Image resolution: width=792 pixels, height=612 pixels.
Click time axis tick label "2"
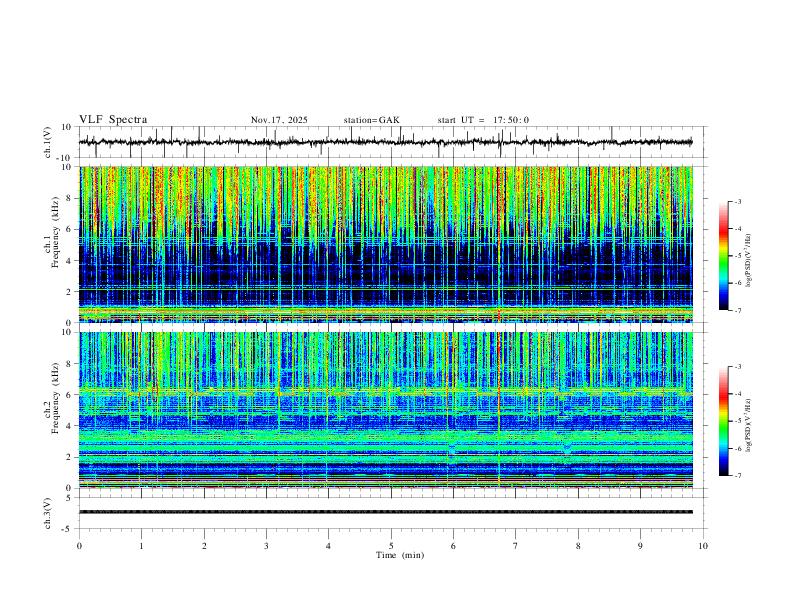204,546
